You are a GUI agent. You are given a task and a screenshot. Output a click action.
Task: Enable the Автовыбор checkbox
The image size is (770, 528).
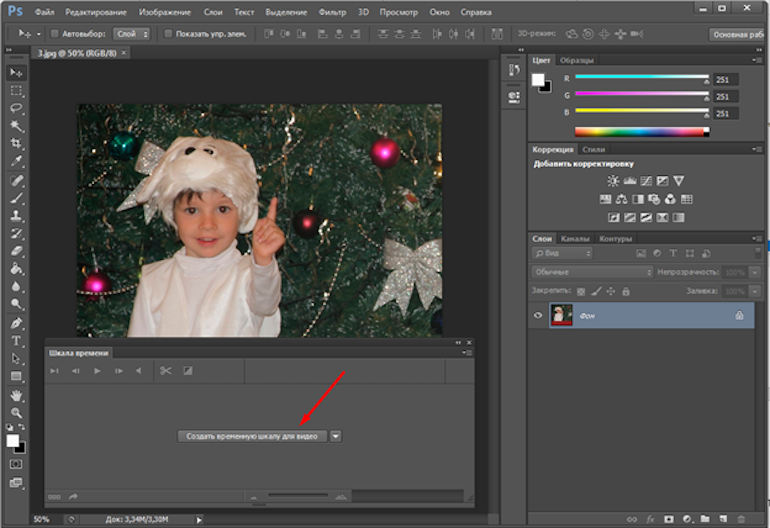[55, 34]
